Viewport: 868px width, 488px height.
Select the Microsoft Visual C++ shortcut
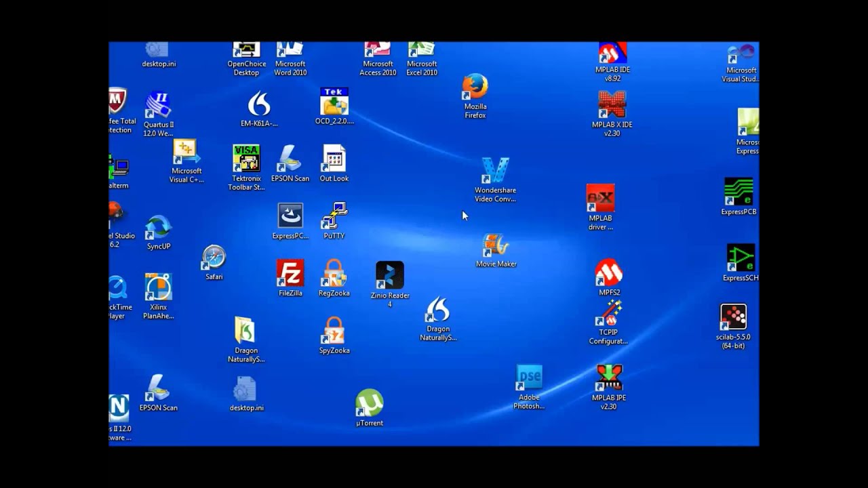(186, 161)
